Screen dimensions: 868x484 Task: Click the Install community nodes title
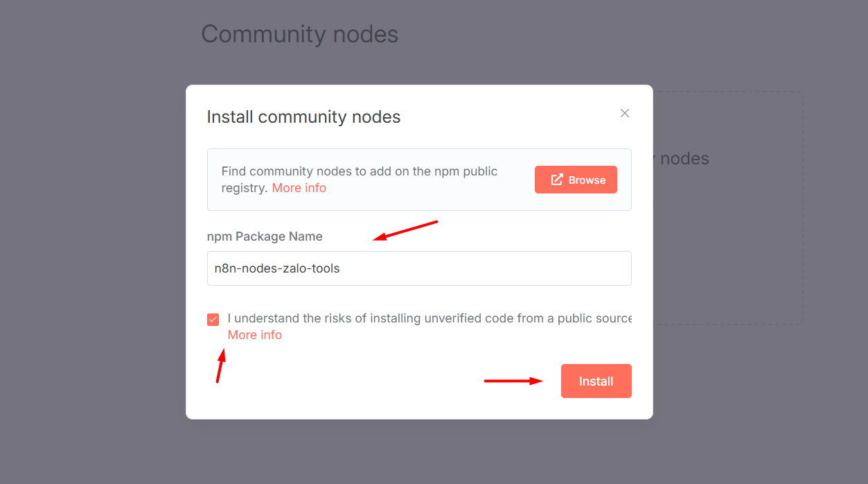coord(303,116)
